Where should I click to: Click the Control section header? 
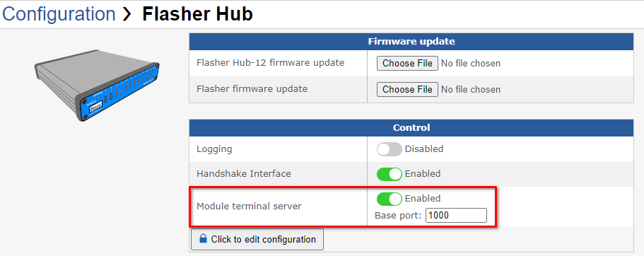(x=411, y=128)
